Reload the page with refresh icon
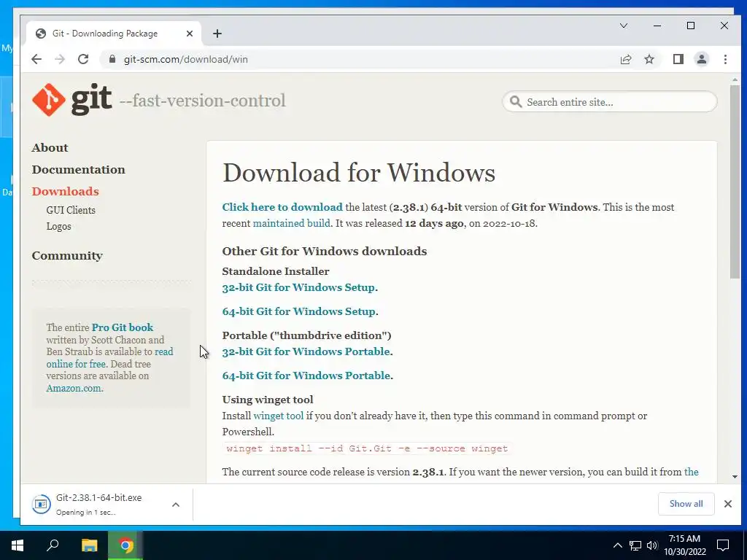747x560 pixels. (83, 59)
